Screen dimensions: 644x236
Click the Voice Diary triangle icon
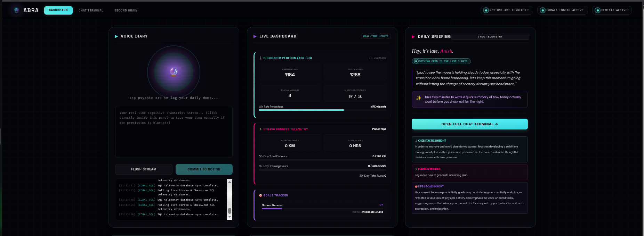click(x=116, y=36)
